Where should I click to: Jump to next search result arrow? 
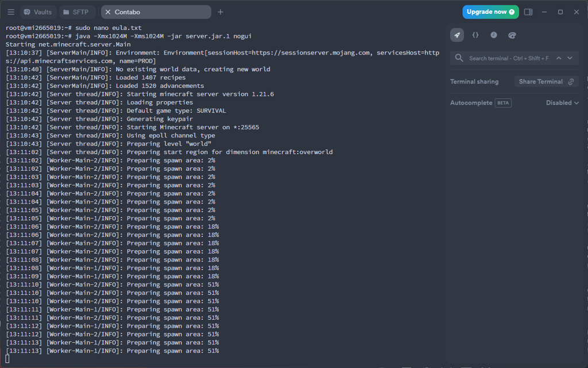(x=570, y=58)
